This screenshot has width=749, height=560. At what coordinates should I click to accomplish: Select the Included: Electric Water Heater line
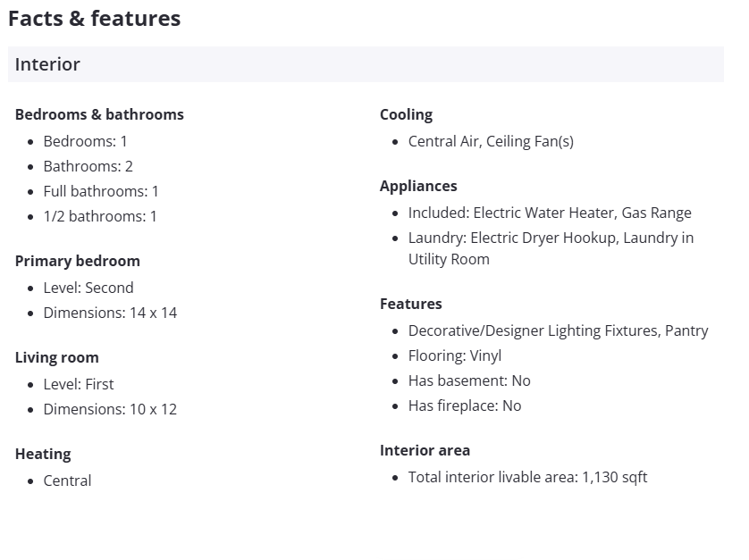coord(550,213)
